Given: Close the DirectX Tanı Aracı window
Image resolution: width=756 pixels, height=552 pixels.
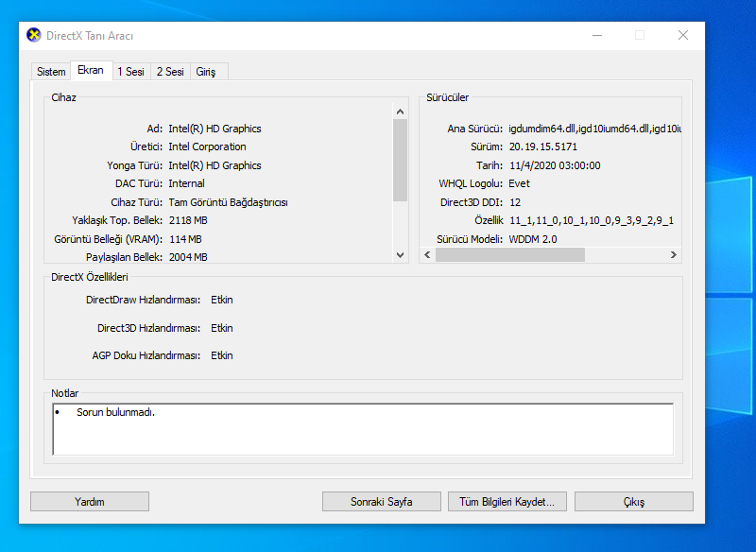Looking at the screenshot, I should (x=682, y=35).
